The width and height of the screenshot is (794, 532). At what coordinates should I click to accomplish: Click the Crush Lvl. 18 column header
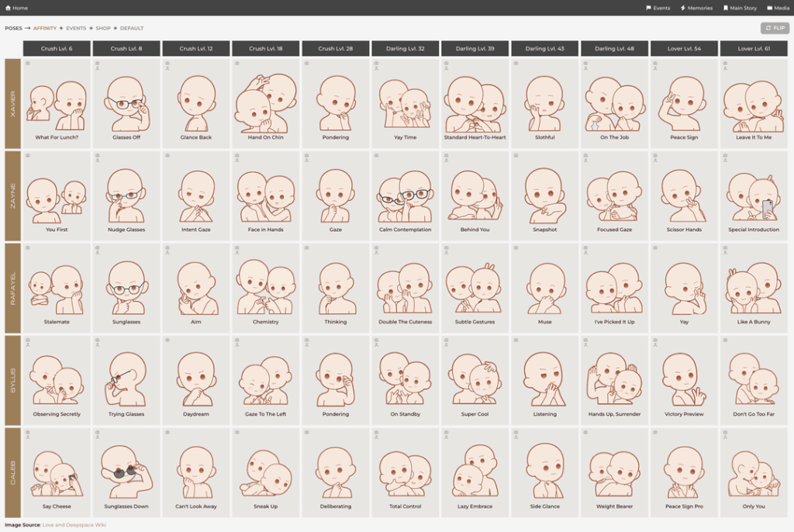point(266,49)
